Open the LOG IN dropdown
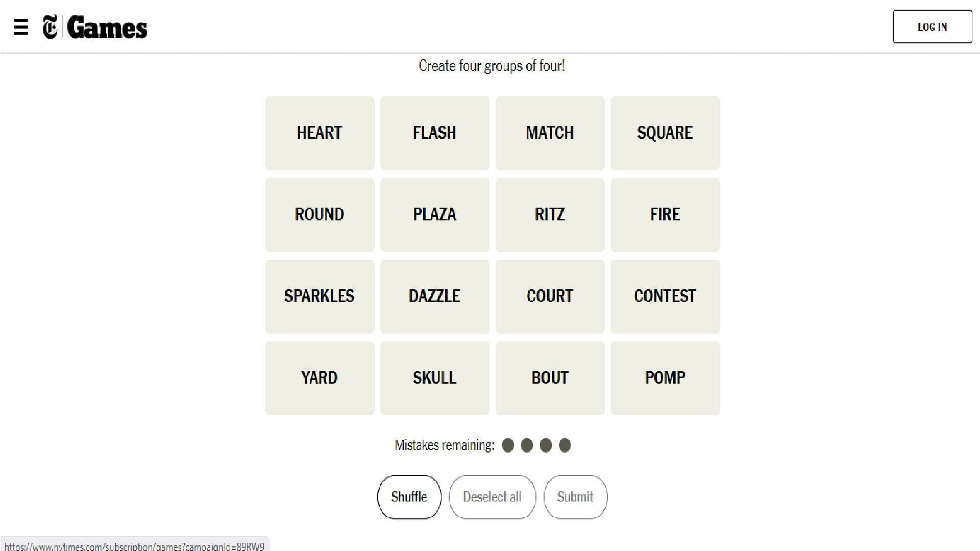980x551 pixels. [x=932, y=26]
